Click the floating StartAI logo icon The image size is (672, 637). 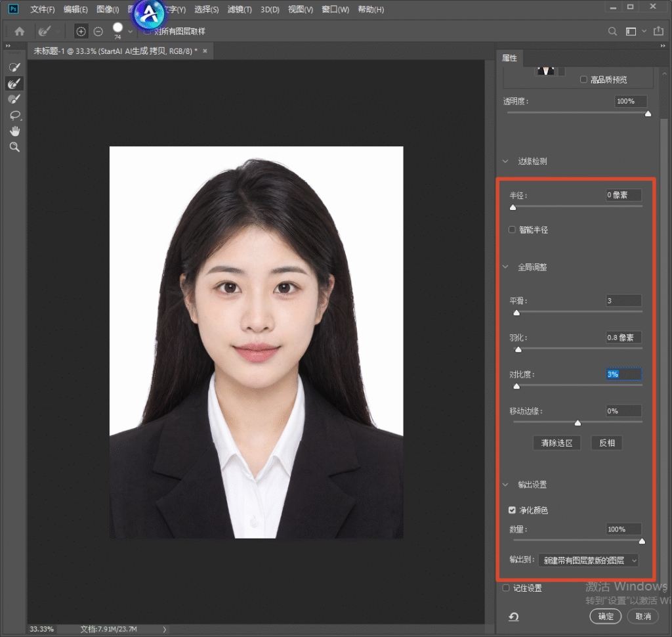tap(149, 14)
